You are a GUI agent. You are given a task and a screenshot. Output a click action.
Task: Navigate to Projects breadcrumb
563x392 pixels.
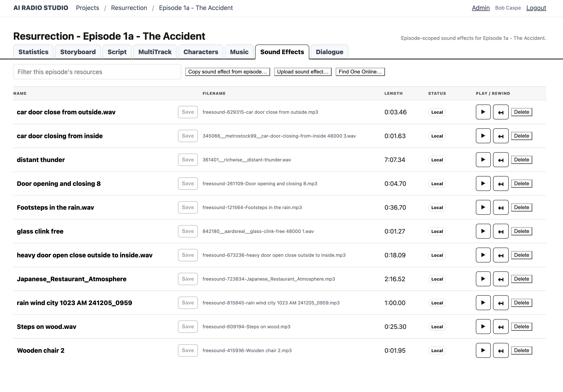[x=88, y=8]
